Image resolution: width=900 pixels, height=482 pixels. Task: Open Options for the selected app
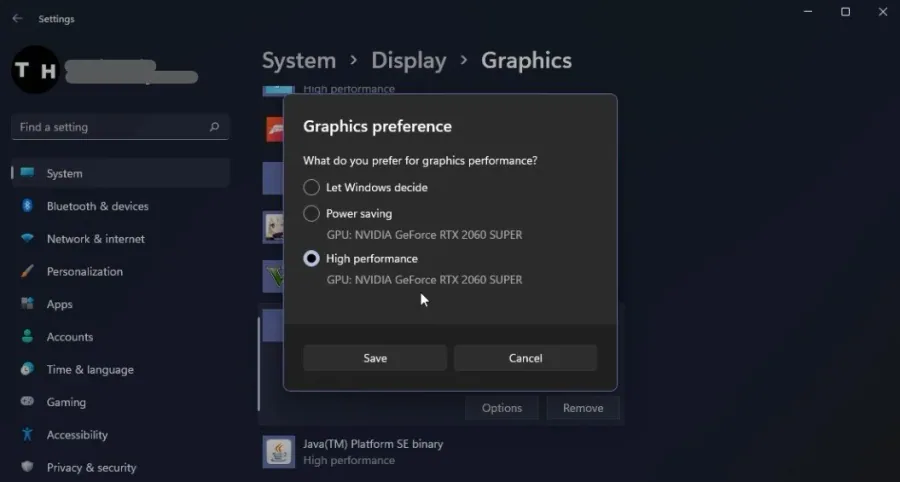[x=502, y=408]
